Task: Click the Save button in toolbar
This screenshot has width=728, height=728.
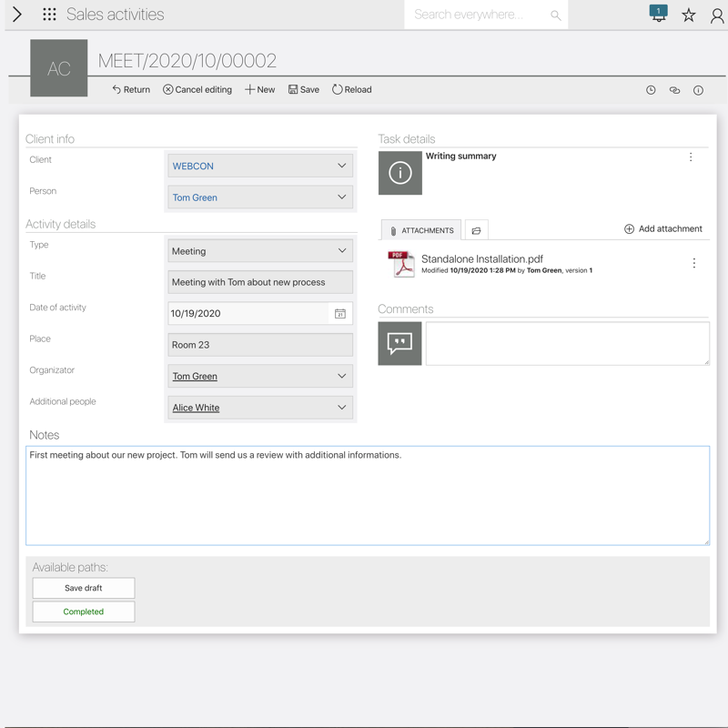Action: [x=304, y=90]
